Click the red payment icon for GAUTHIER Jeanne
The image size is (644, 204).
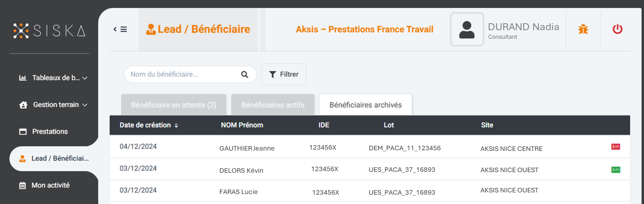tap(616, 147)
